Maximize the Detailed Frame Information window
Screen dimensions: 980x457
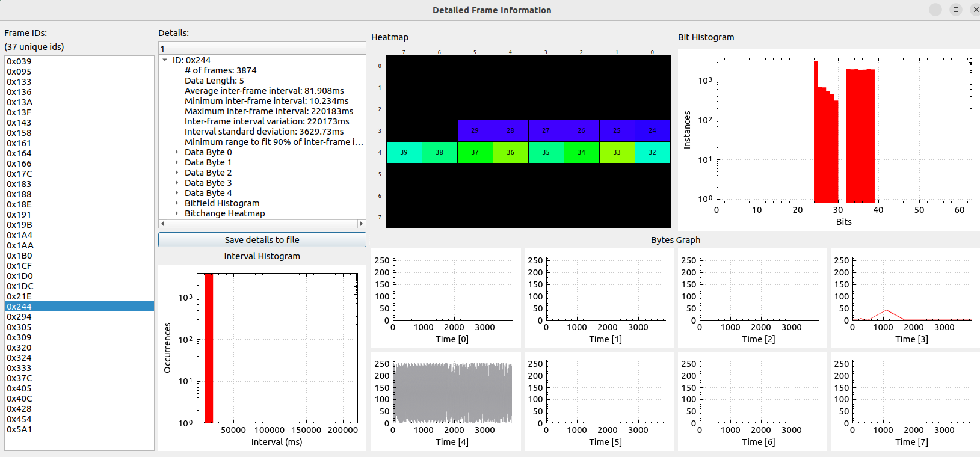pos(956,10)
